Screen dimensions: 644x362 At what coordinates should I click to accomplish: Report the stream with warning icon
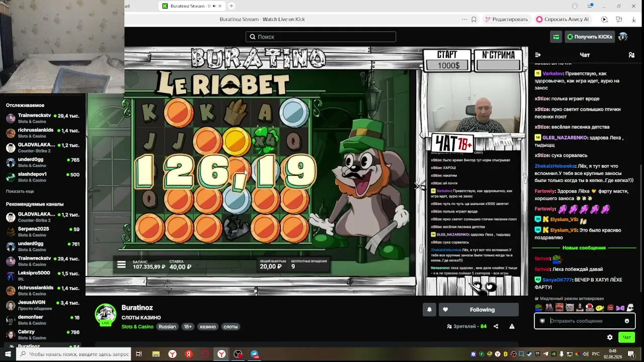(x=512, y=326)
